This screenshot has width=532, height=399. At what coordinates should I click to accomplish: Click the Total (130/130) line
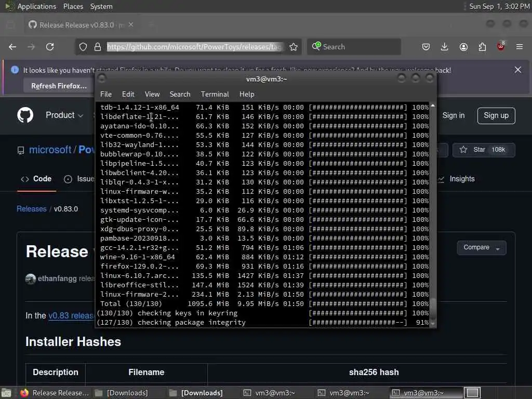264,304
